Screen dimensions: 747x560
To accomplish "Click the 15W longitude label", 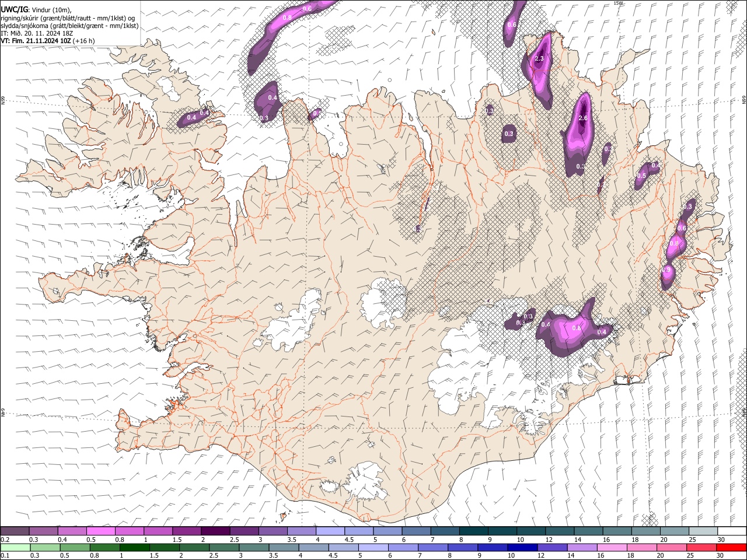I will (619, 3).
